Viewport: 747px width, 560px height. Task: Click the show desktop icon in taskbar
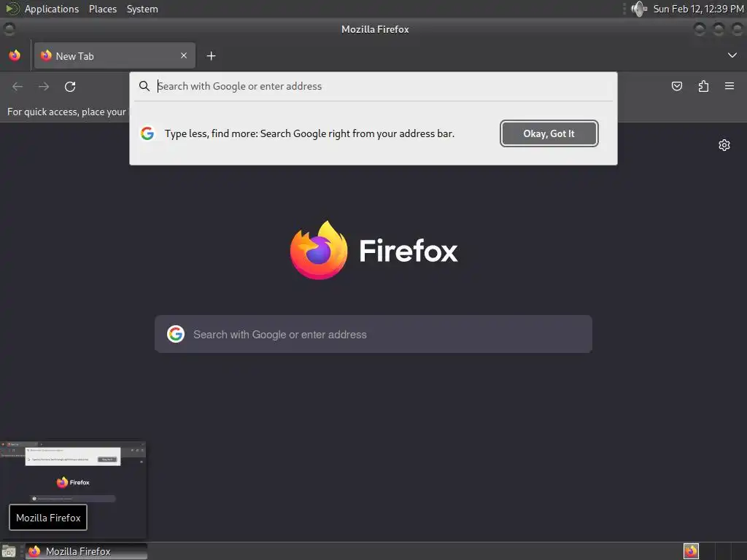point(9,551)
